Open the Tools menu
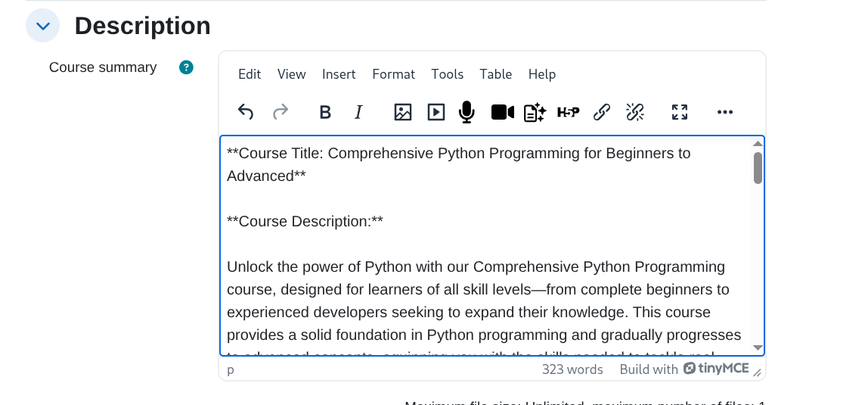The image size is (868, 405). (448, 74)
